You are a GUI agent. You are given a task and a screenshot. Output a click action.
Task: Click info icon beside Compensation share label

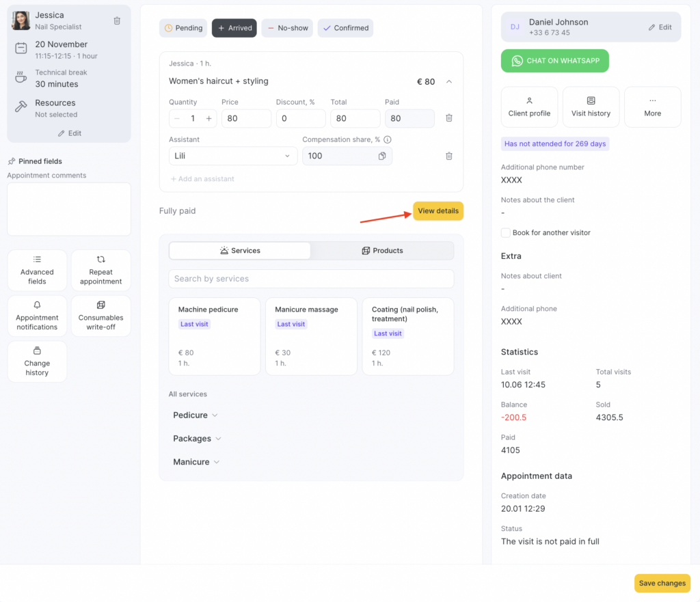point(388,139)
